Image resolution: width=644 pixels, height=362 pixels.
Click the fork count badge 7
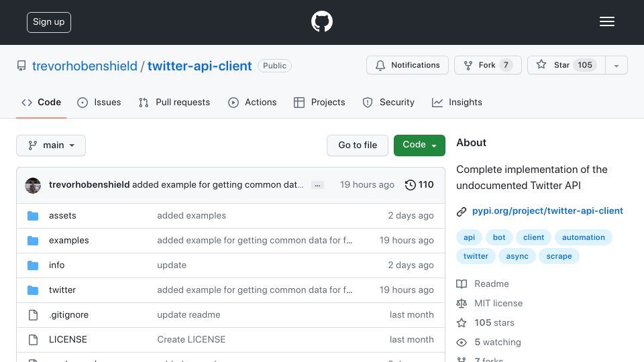506,65
